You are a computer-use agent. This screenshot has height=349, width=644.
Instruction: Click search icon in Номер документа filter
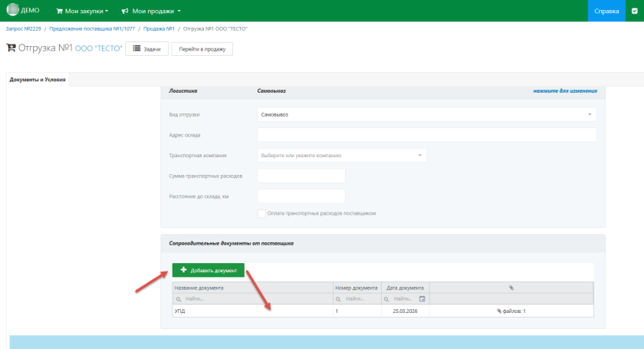[x=340, y=298]
